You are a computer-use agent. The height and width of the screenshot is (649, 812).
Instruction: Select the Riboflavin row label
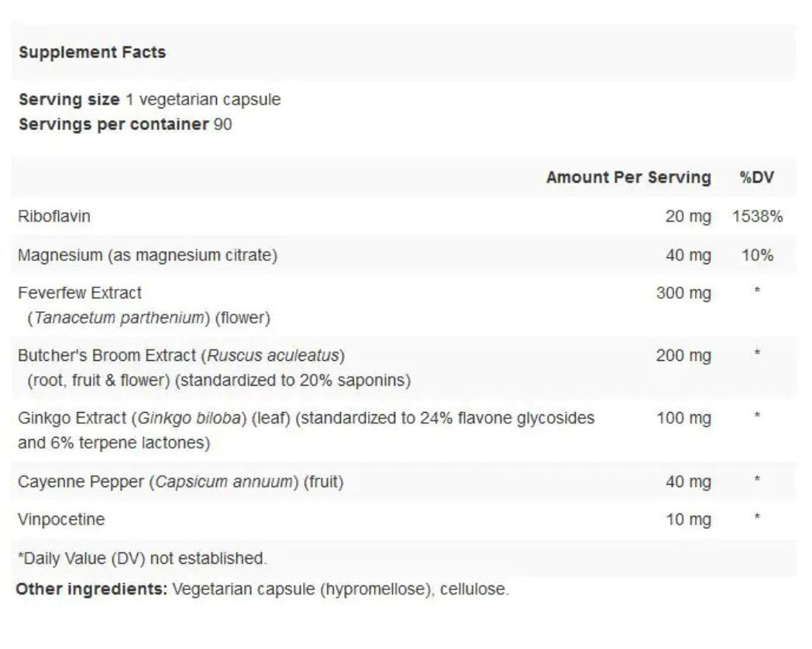coord(54,216)
